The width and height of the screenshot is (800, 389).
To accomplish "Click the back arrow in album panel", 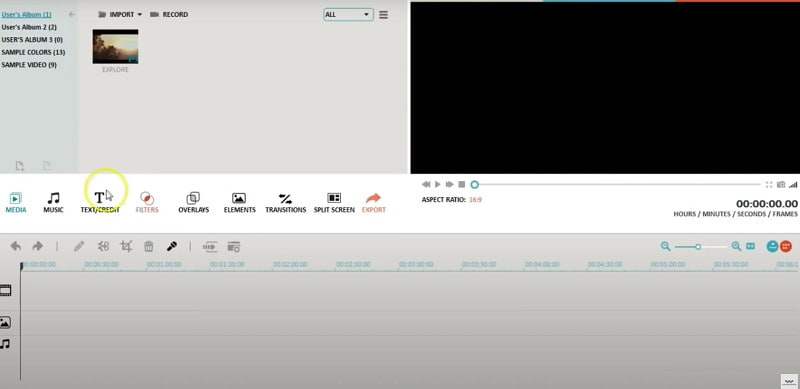I will pos(72,14).
